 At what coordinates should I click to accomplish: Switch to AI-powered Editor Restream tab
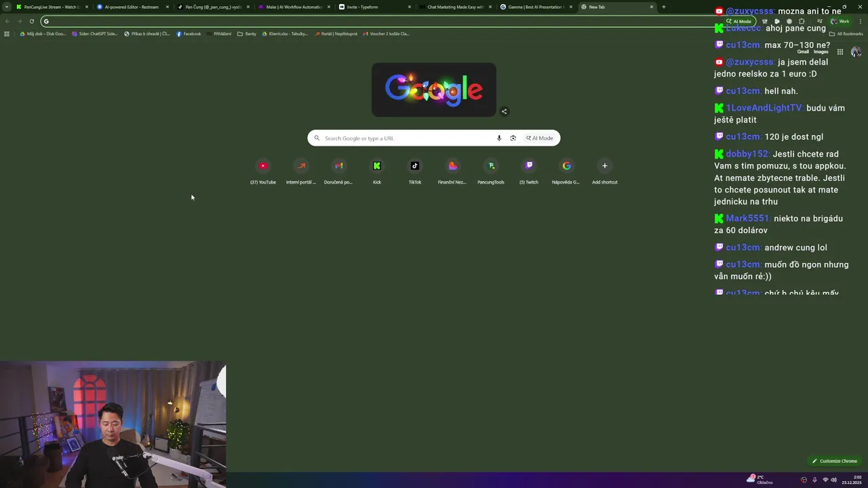pyautogui.click(x=133, y=7)
